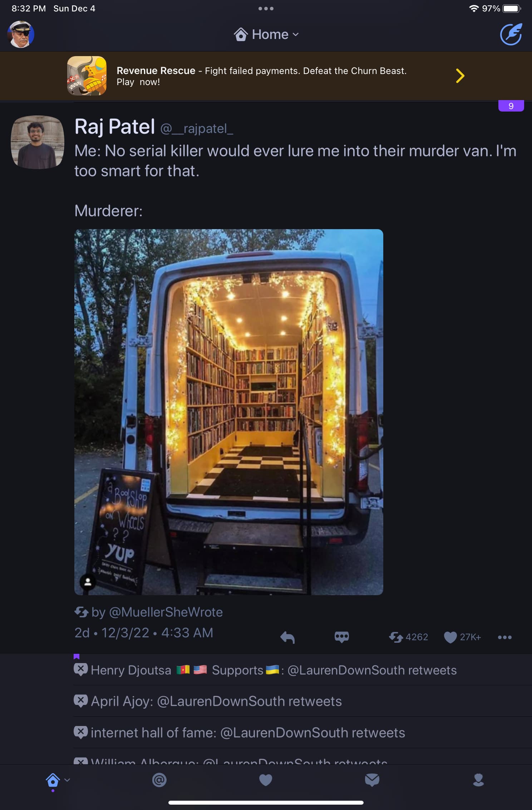Open the tweet's three-dot more menu
The image size is (532, 810).
tap(505, 637)
